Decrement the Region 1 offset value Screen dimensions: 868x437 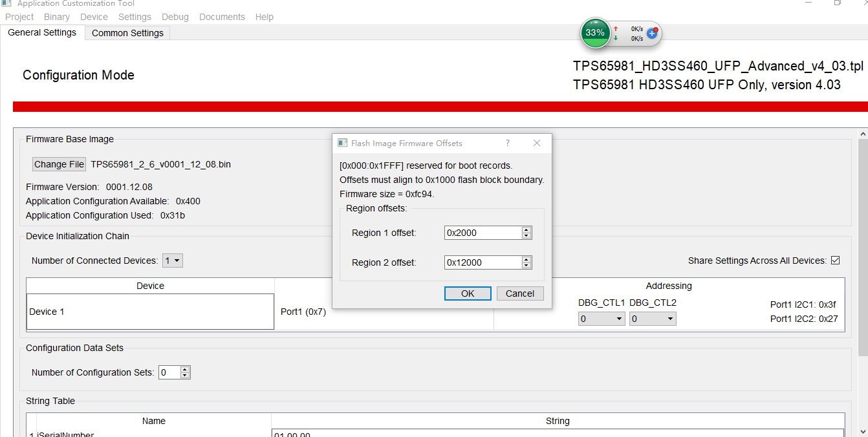[x=526, y=236]
